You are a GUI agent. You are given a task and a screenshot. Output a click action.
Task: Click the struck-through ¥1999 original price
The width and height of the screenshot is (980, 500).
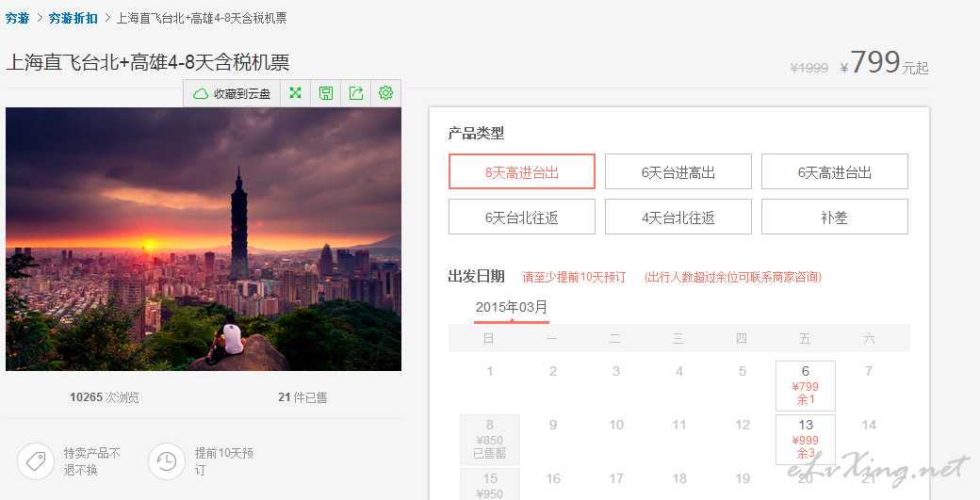coord(809,68)
